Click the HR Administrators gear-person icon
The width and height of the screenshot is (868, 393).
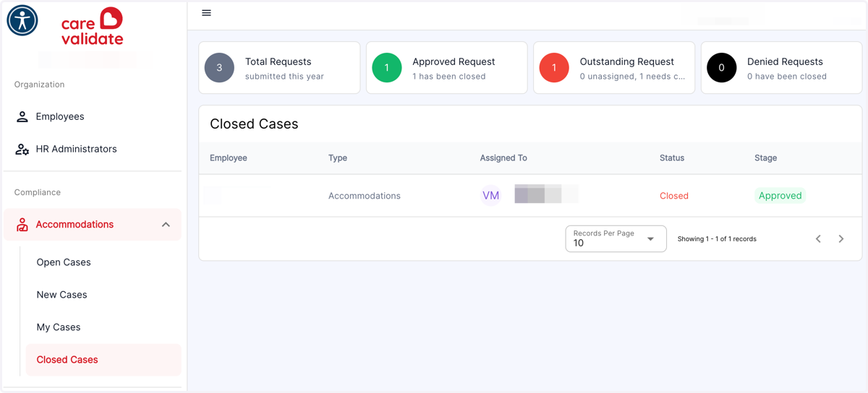22,149
